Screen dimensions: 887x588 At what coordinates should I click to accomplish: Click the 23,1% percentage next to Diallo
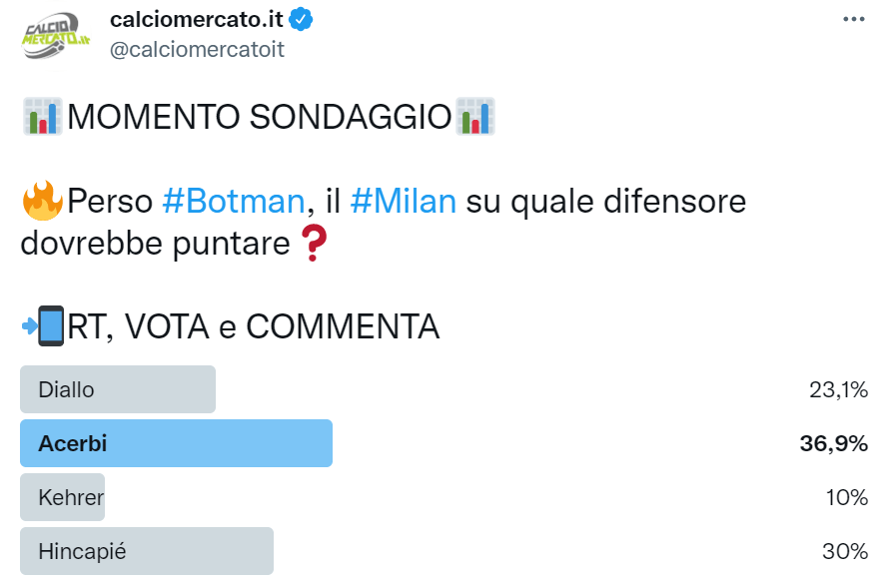click(x=837, y=389)
